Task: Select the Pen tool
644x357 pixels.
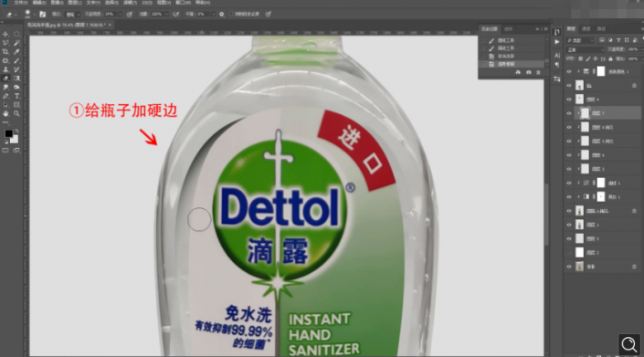Action: click(x=5, y=96)
